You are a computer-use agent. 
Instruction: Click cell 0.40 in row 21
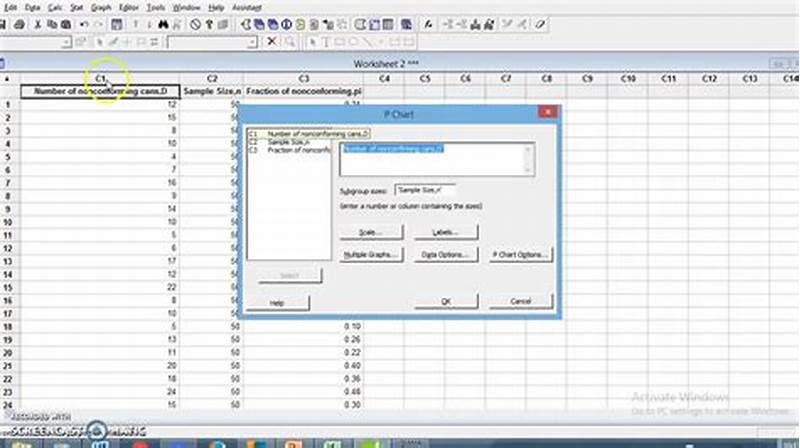click(x=304, y=366)
